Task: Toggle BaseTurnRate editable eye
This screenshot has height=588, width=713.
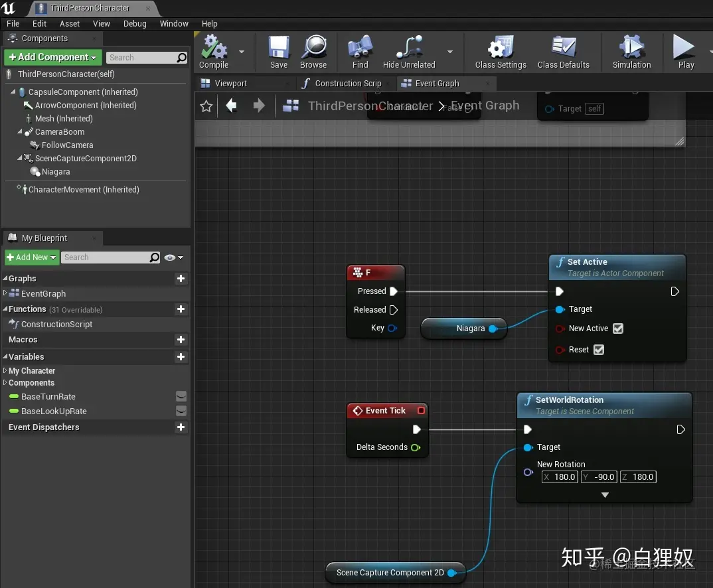Action: [181, 397]
